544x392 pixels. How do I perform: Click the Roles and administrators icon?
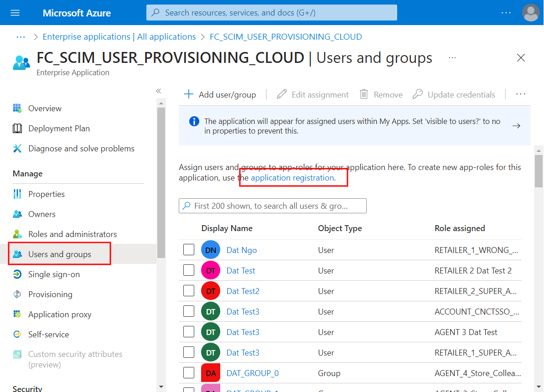[x=17, y=234]
